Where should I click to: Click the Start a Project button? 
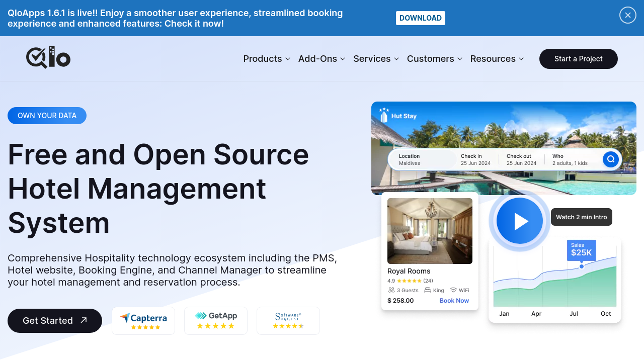click(x=578, y=59)
